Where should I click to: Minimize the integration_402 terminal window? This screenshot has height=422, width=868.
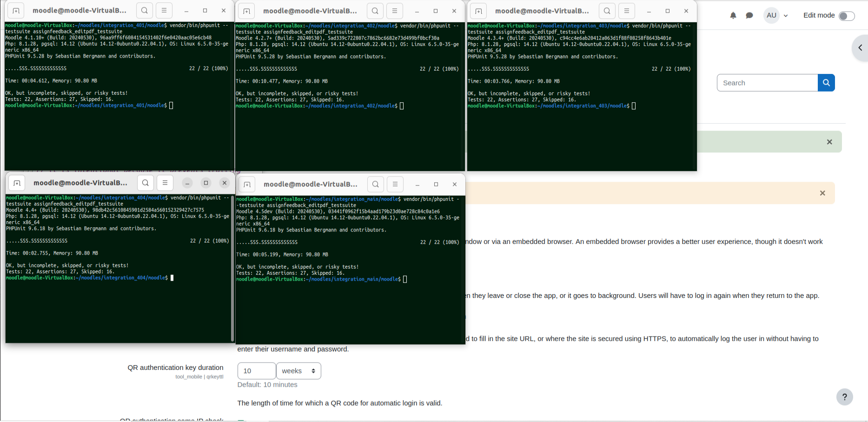417,11
